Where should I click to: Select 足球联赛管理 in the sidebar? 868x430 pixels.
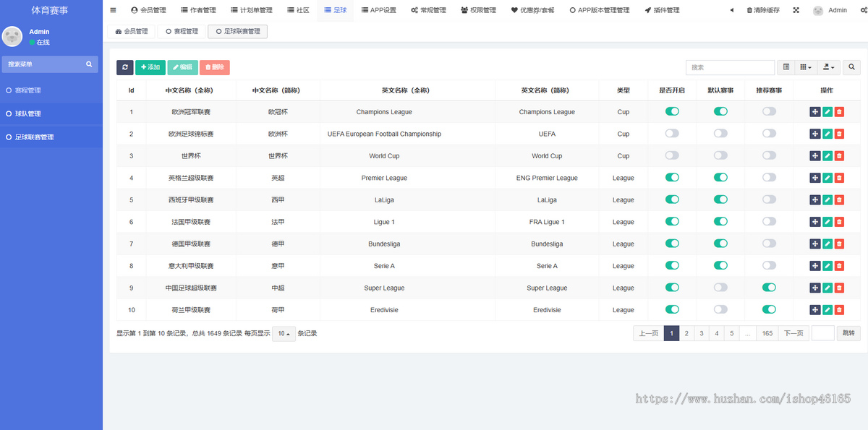pyautogui.click(x=51, y=137)
